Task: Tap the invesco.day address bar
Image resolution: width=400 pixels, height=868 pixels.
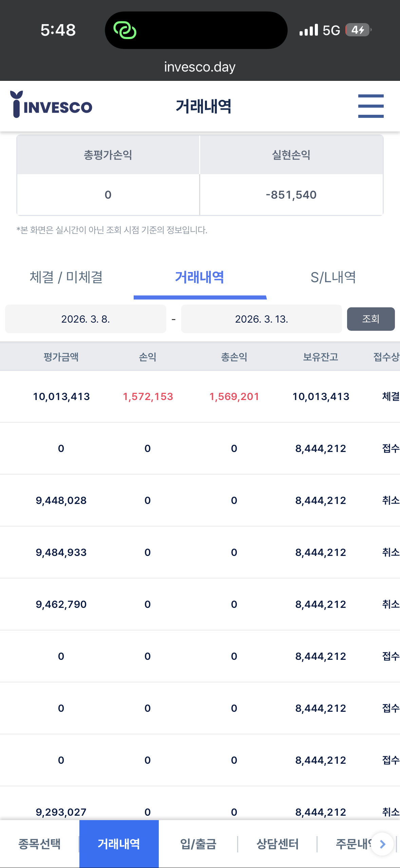Action: click(200, 67)
